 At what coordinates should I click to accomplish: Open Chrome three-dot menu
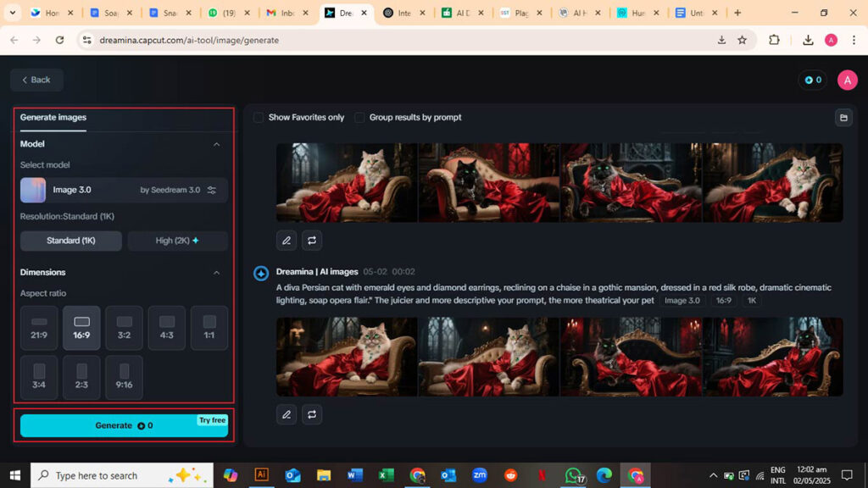click(x=854, y=40)
